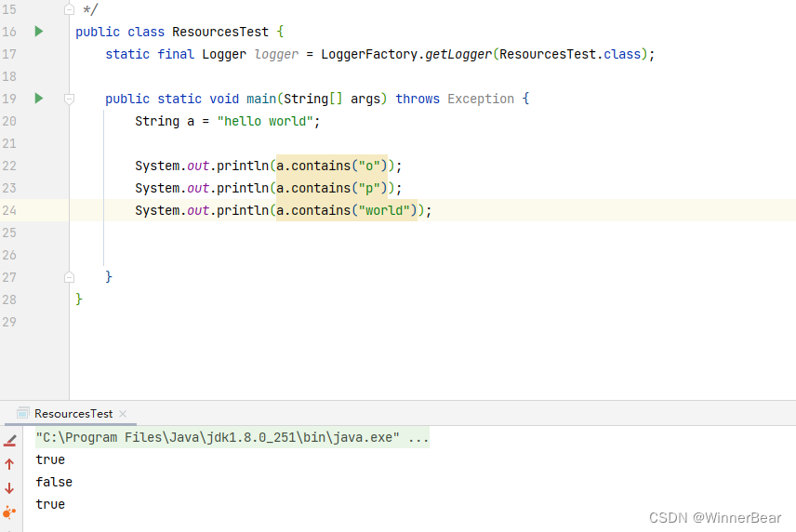This screenshot has height=532, width=796.
Task: Click a.contains("p") expression on line 23
Action: 332,188
